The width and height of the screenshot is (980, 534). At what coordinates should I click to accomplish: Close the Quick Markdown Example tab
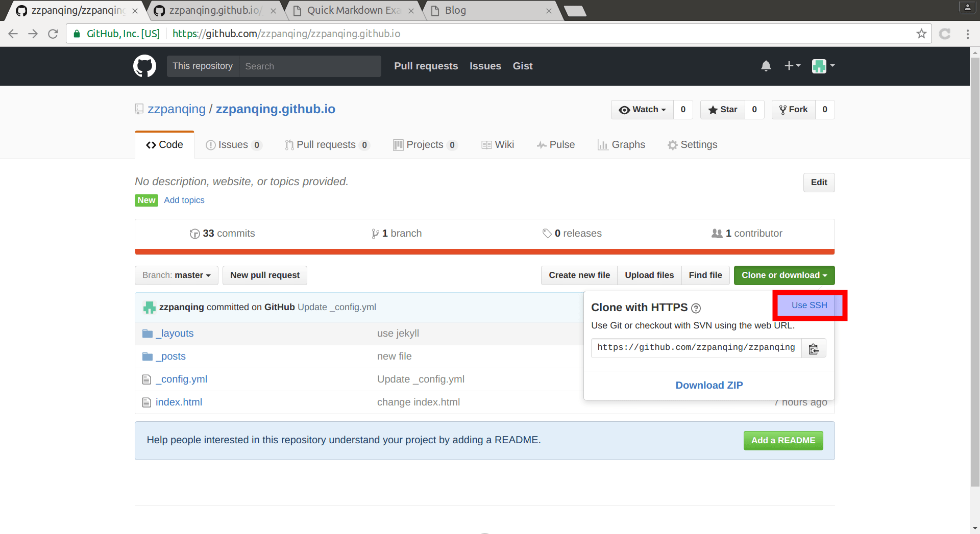point(411,11)
